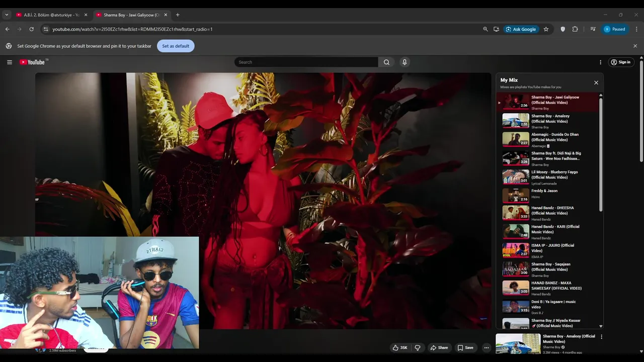Open Chrome zoom magnifier icon
The width and height of the screenshot is (644, 362).
coord(486,29)
